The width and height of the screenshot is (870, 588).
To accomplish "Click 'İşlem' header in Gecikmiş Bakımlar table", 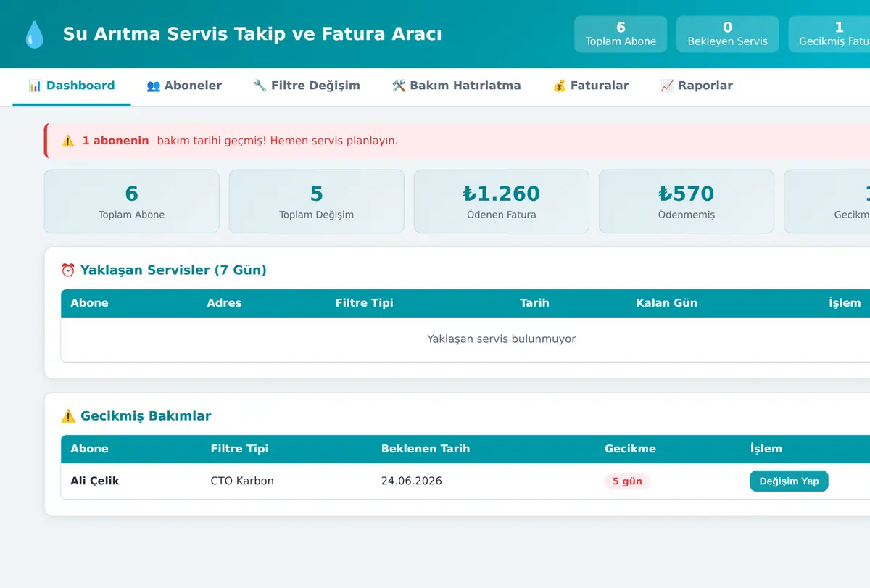I will point(766,449).
